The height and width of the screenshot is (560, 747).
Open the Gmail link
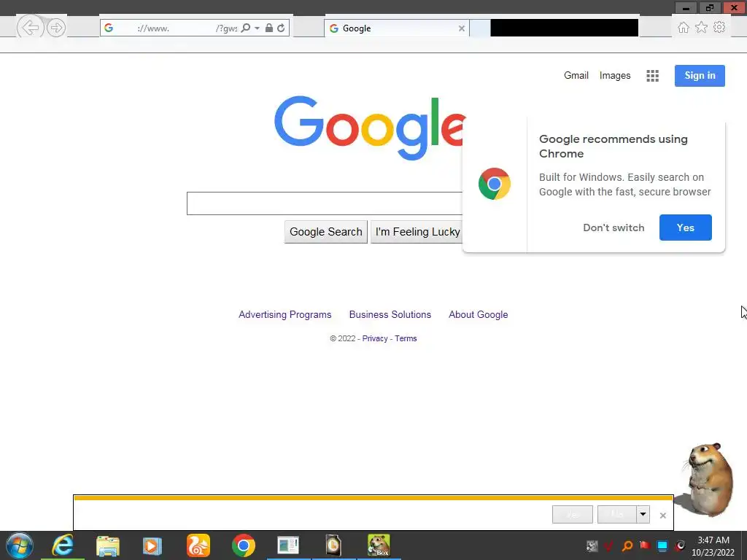(576, 75)
